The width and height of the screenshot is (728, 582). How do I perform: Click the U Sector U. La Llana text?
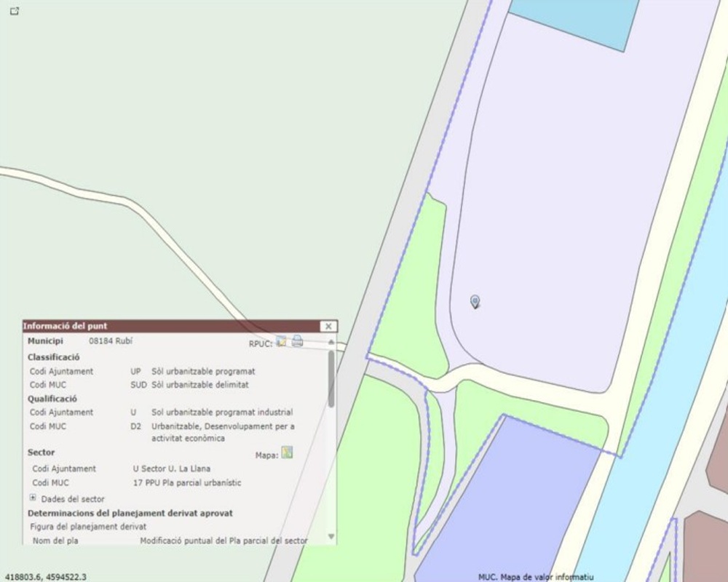[x=171, y=469]
